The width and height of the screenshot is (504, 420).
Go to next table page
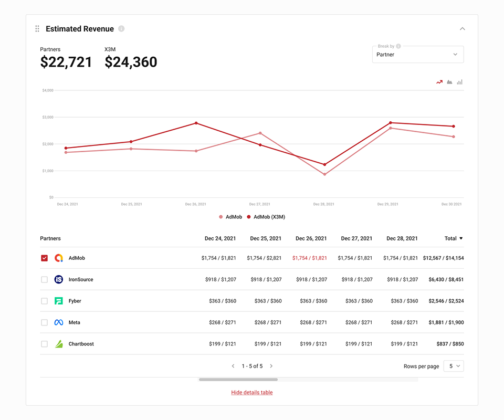click(x=271, y=366)
